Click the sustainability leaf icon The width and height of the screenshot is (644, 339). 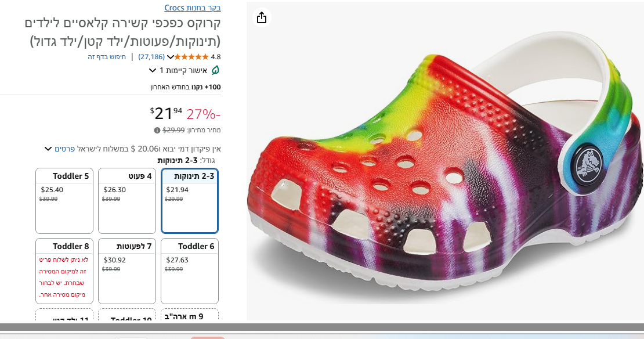[215, 70]
